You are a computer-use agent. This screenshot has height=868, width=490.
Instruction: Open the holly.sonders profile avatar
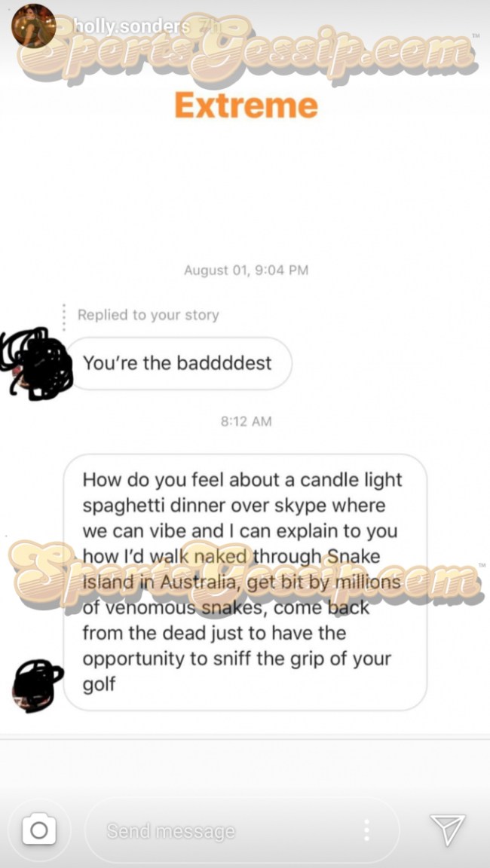click(x=34, y=25)
